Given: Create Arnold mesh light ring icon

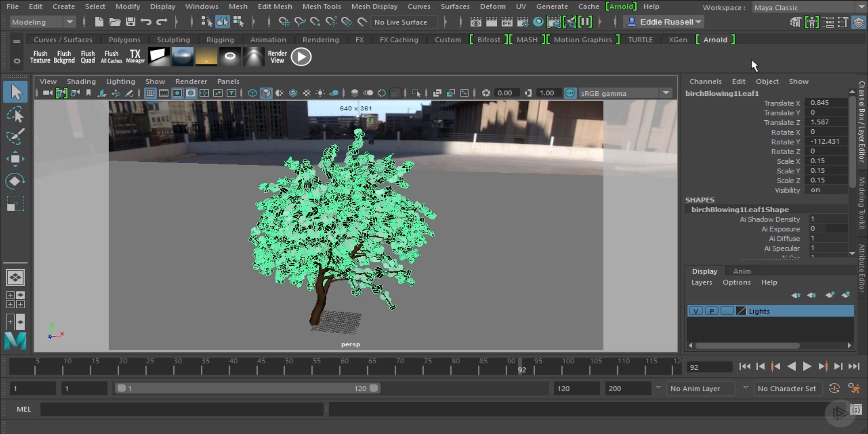Looking at the screenshot, I should [230, 57].
